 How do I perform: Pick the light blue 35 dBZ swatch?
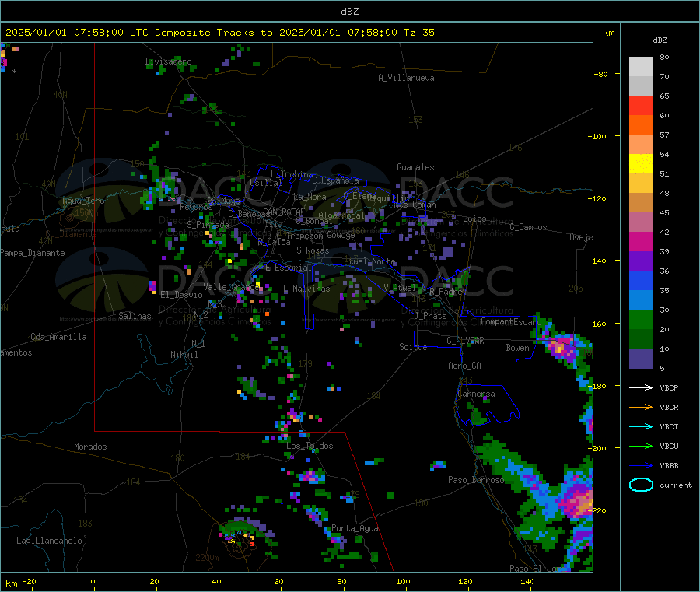tap(641, 300)
